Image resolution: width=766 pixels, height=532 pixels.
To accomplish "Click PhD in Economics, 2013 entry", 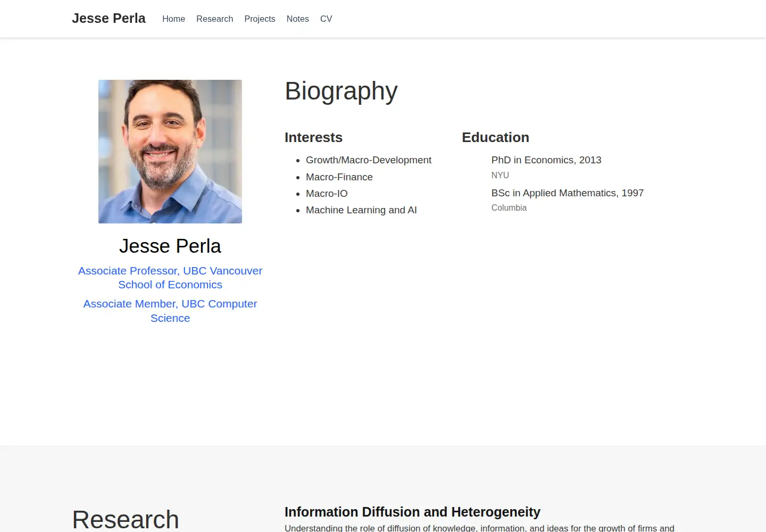I will 546,160.
